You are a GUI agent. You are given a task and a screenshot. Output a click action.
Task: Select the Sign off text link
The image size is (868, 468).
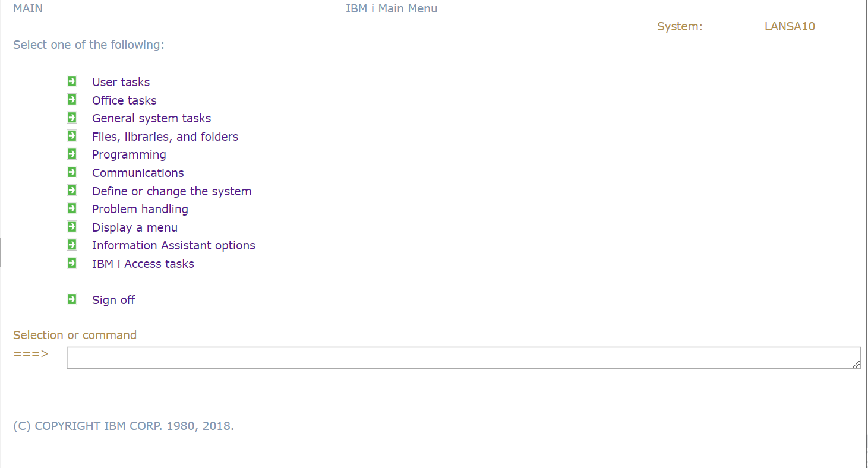[113, 300]
